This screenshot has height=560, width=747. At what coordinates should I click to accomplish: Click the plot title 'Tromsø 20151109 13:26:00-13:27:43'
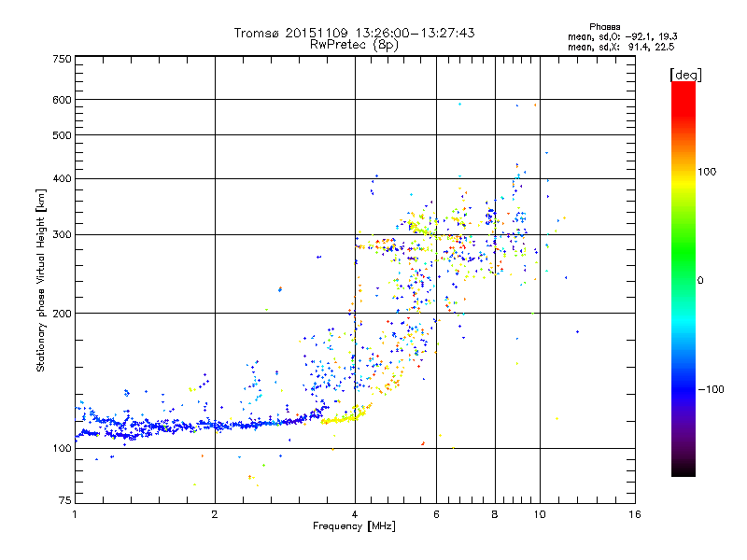tap(354, 33)
